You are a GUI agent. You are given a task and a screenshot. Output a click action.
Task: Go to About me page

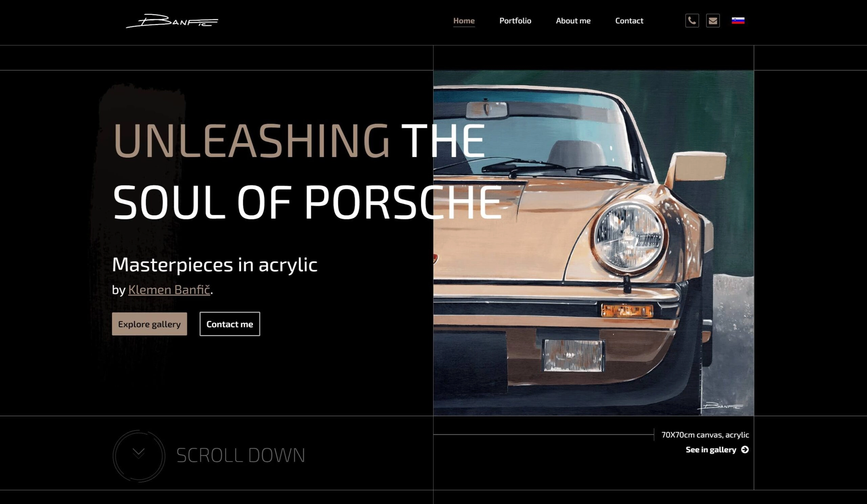coord(573,21)
